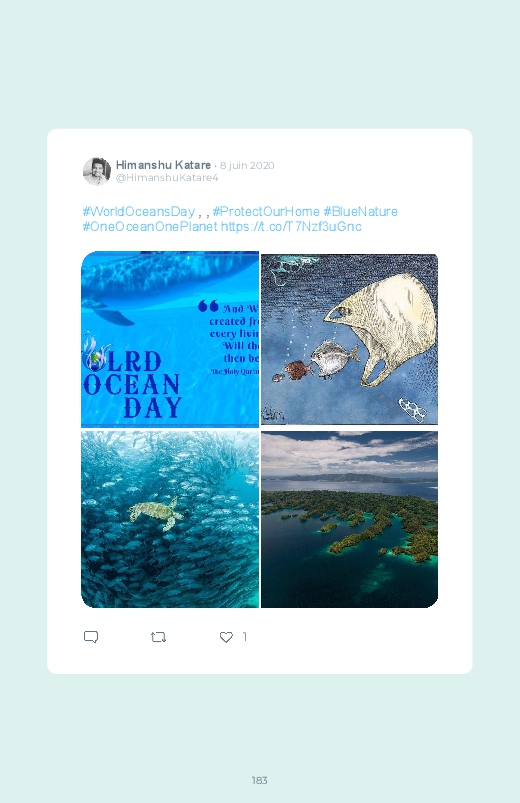Click the 8 juin 2020 date
This screenshot has width=520, height=803.
247,165
